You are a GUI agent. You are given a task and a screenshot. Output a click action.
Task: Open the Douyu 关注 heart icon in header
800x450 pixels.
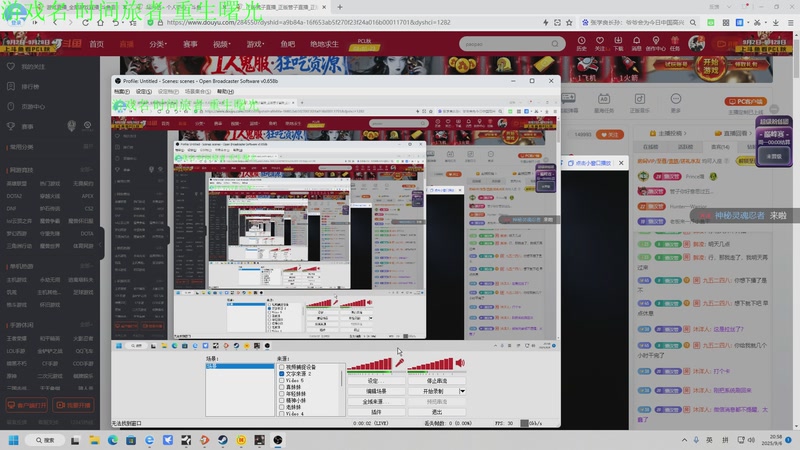600,43
